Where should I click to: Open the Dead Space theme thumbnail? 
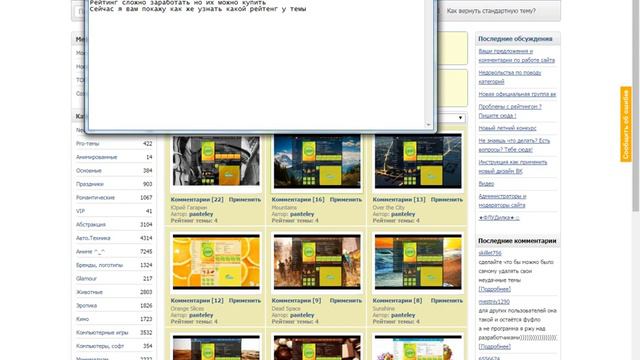pos(317,262)
